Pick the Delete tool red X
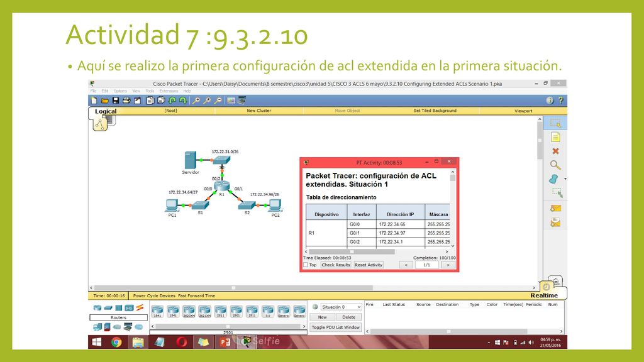Viewport: 644px width, 362px height. (556, 151)
